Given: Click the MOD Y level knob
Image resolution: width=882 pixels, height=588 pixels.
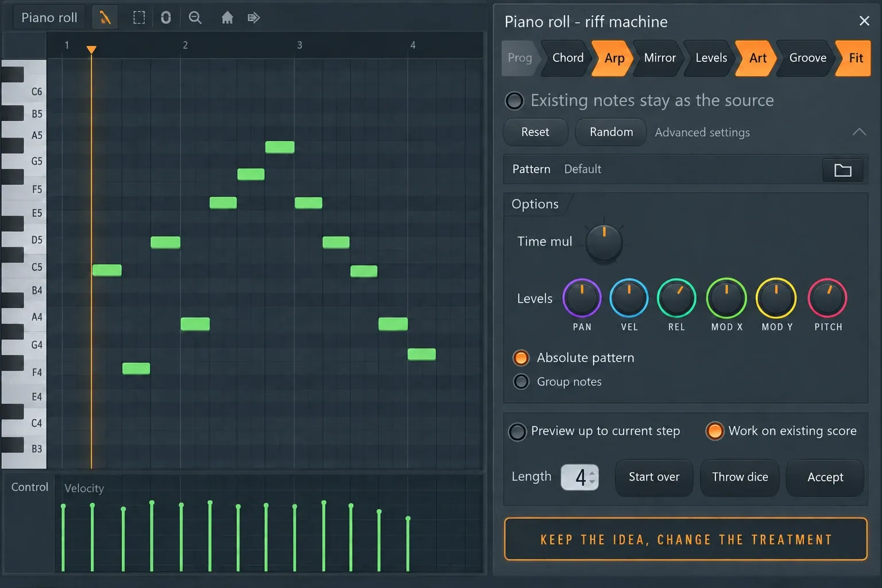Looking at the screenshot, I should [x=776, y=298].
